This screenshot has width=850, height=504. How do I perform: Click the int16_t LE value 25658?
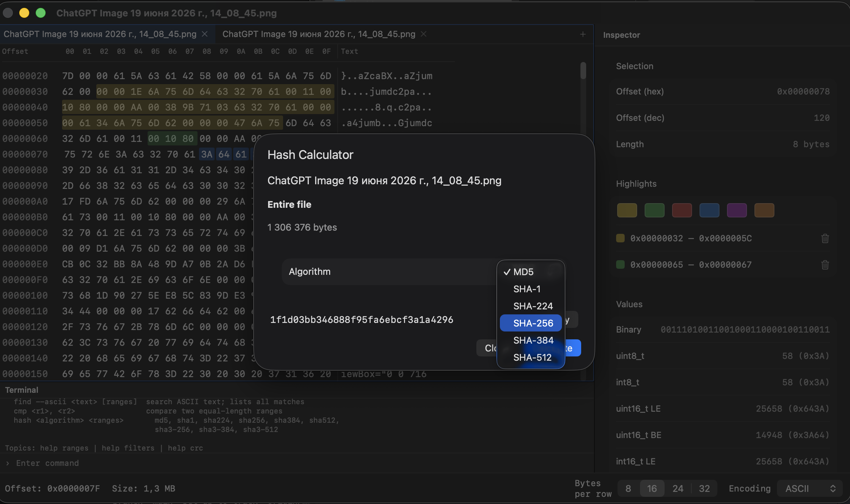(793, 461)
